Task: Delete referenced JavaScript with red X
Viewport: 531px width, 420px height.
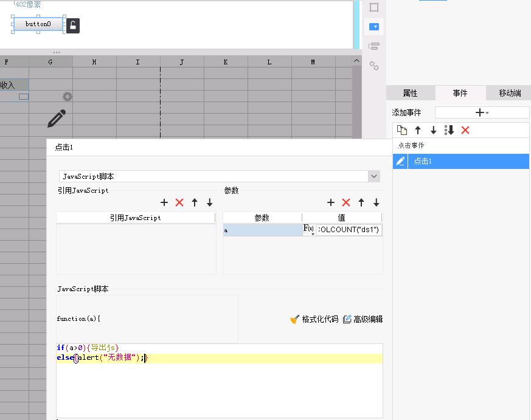Action: coord(179,202)
